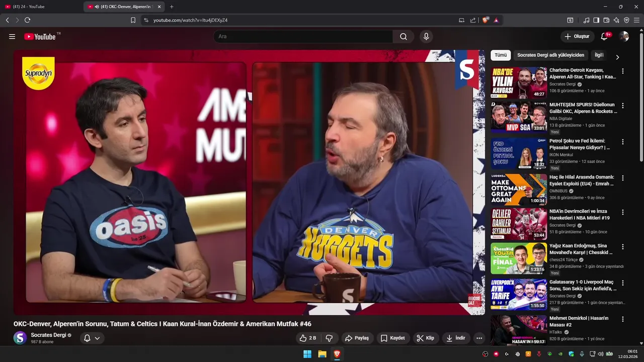Open Brave Wallet icon

point(606,20)
